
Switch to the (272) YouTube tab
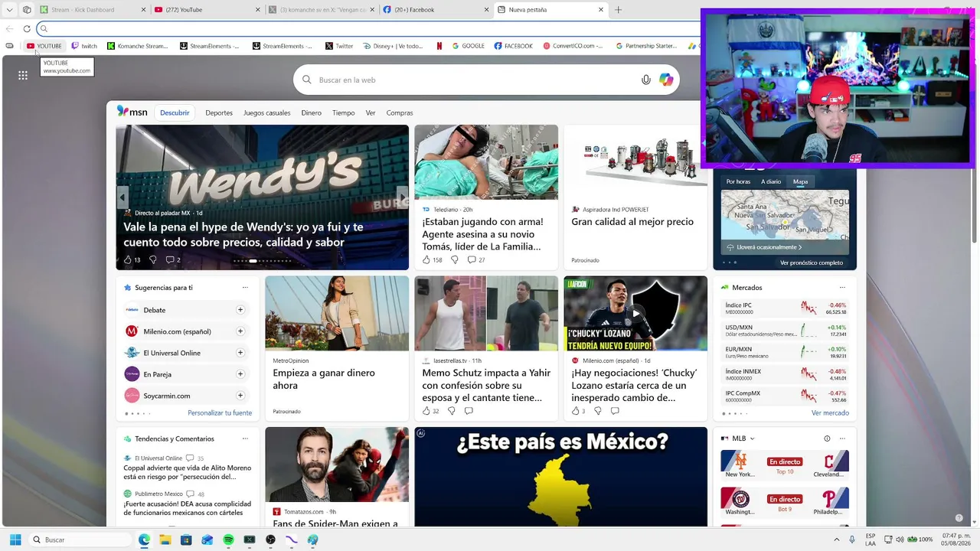coord(207,10)
